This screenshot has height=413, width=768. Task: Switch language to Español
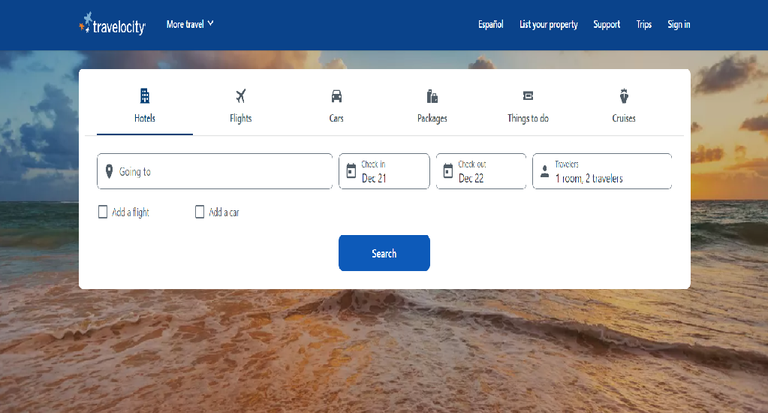pyautogui.click(x=491, y=24)
